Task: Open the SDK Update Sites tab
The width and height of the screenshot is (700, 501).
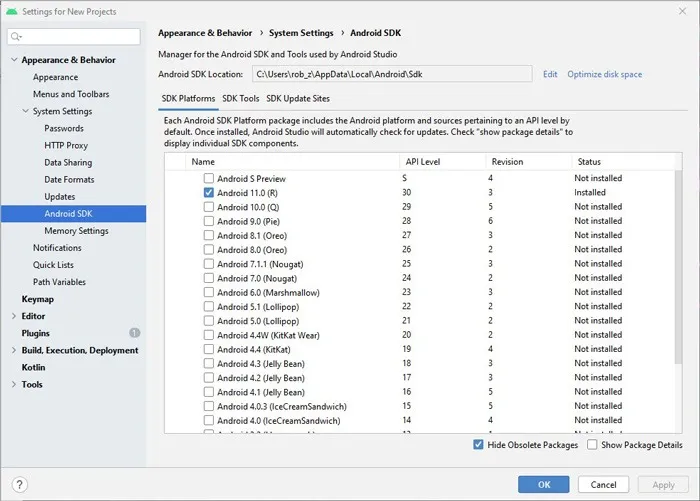Action: 298,99
